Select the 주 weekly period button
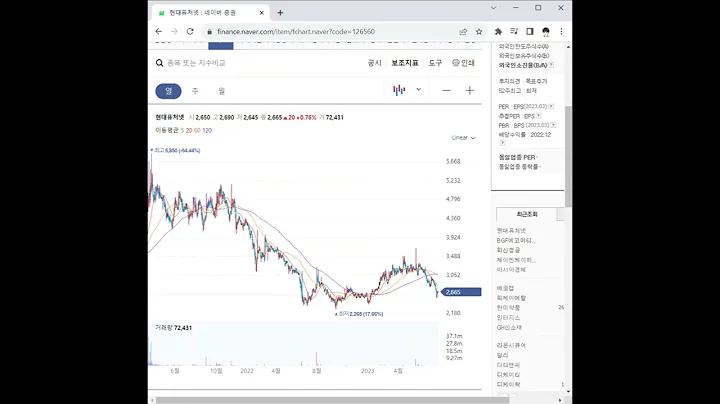This screenshot has width=720, height=404. pyautogui.click(x=195, y=91)
